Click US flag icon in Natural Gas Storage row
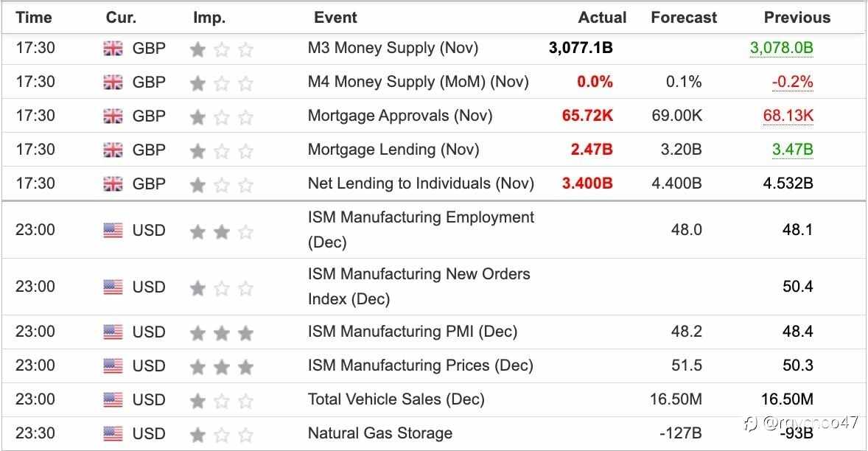The width and height of the screenshot is (868, 451). pyautogui.click(x=113, y=434)
